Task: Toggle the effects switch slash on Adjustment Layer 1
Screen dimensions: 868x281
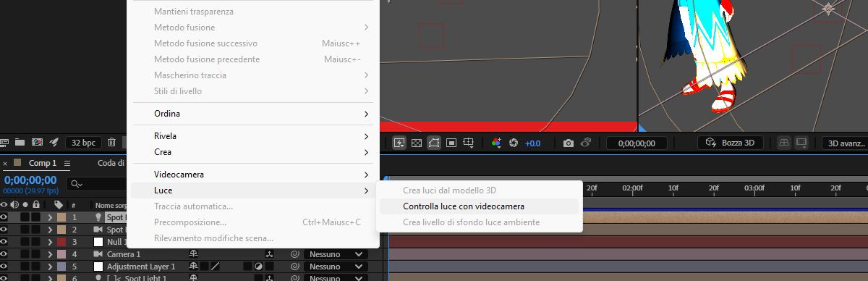Action: click(215, 267)
